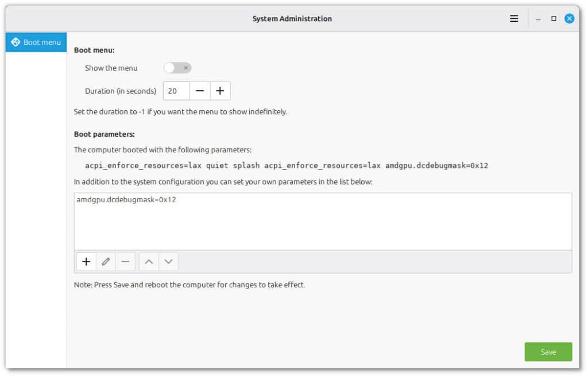Add a new boot parameter
This screenshot has height=377, width=588.
[x=86, y=261]
